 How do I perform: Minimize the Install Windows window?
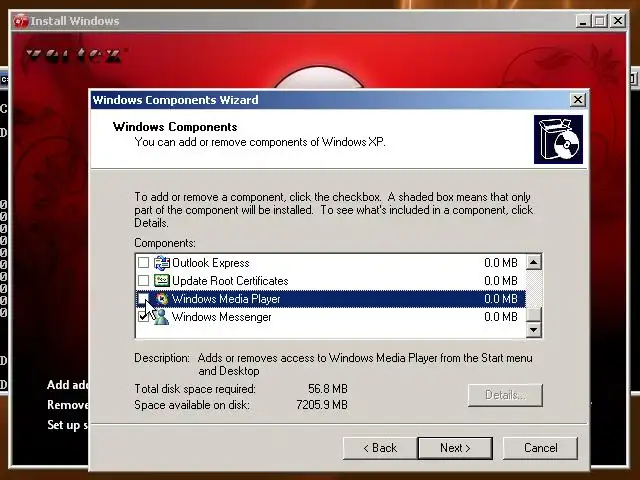[583, 21]
